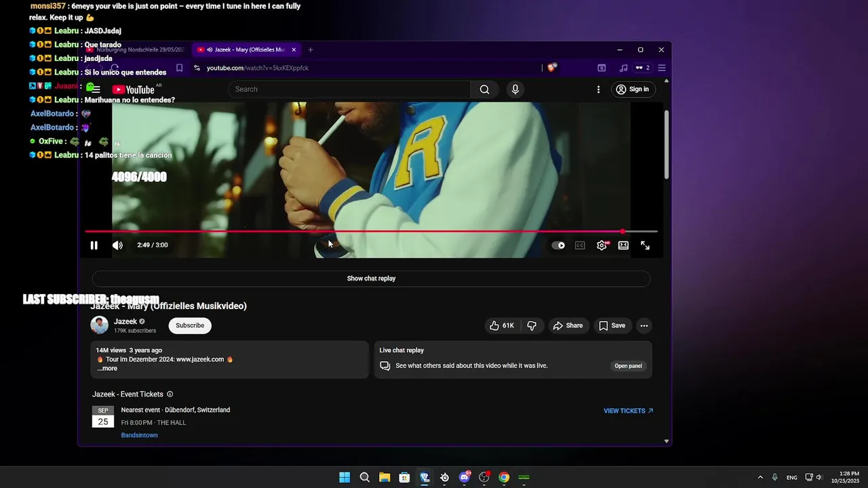868x488 pixels.
Task: Bookmark this page in the browser
Action: tap(180, 68)
